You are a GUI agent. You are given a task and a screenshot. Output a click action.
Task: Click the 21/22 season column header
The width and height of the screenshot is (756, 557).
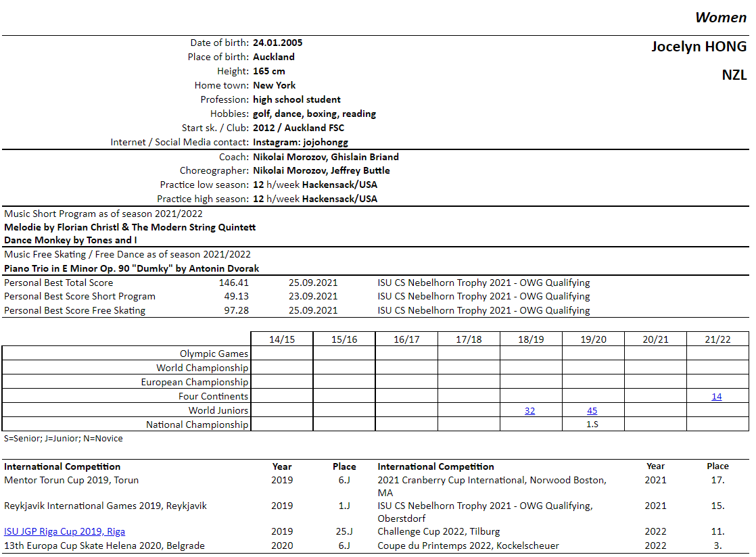coord(717,339)
